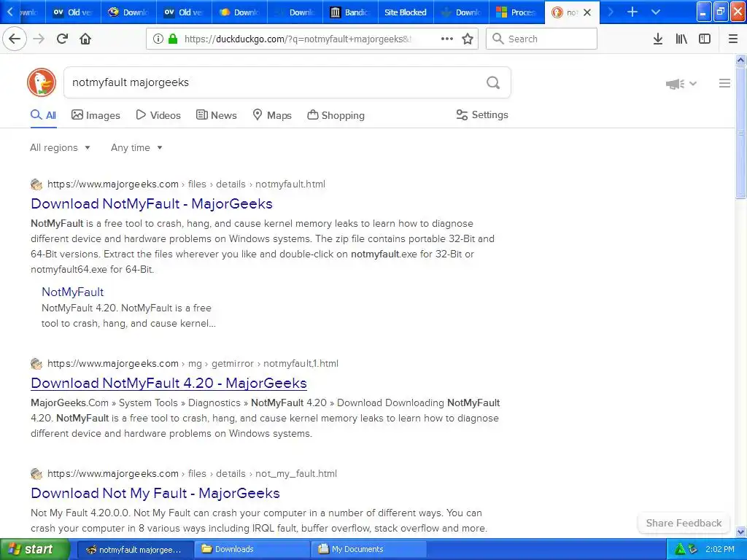This screenshot has height=560, width=747.
Task: Select the All results tab
Action: [43, 115]
